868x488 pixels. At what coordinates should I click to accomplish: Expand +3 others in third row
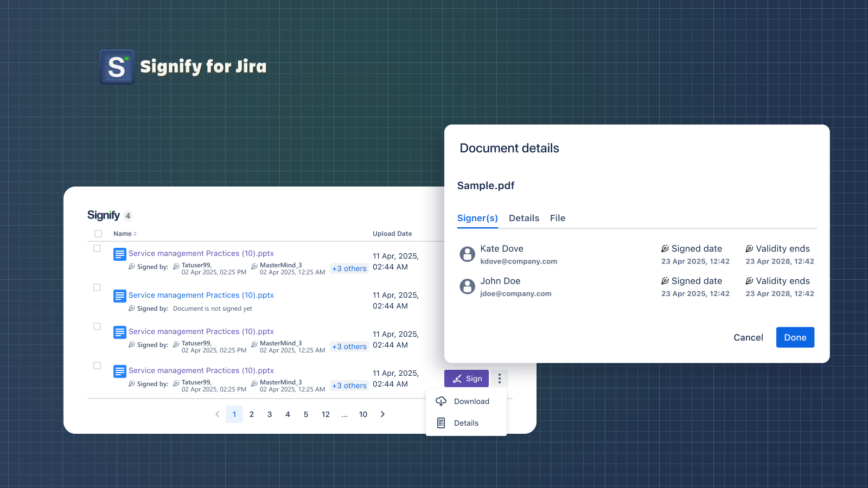349,346
